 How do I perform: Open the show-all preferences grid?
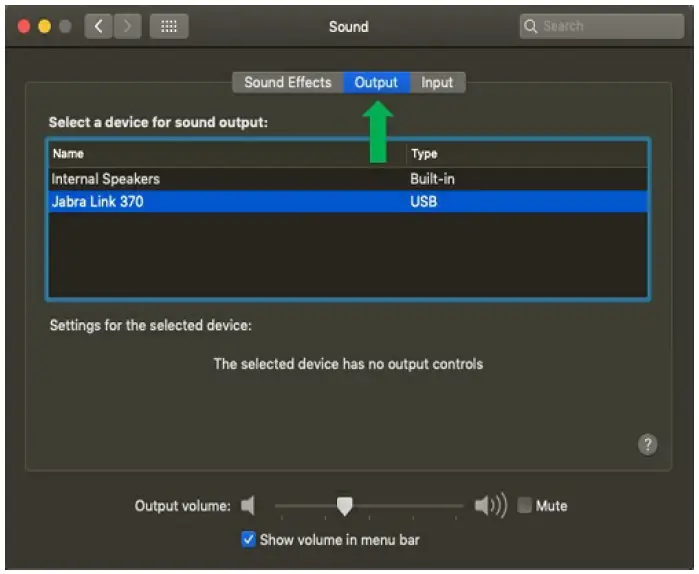[x=169, y=27]
